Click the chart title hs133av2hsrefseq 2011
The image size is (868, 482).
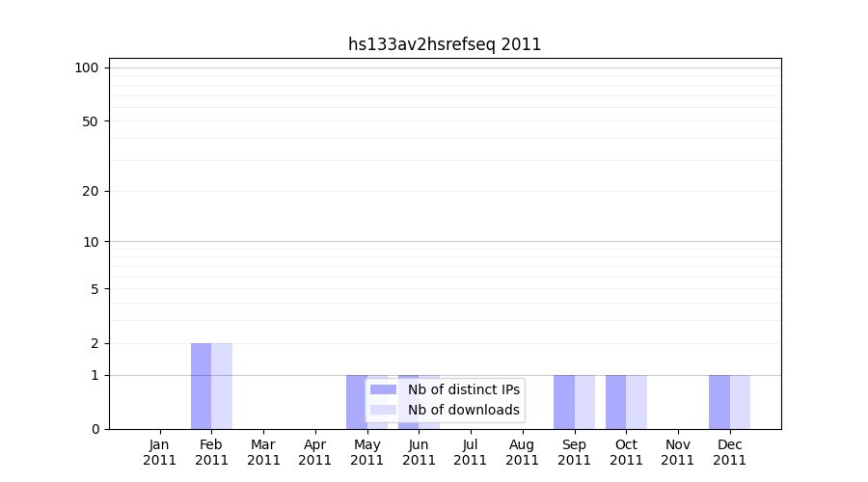click(445, 44)
